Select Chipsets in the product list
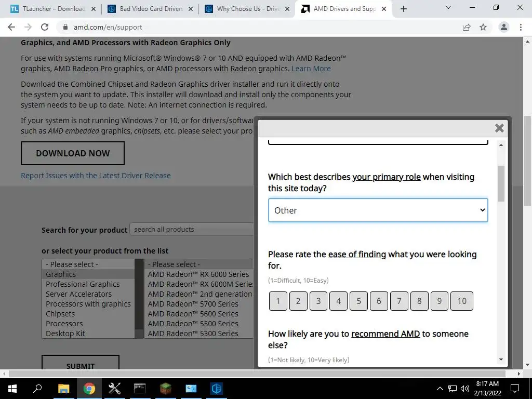This screenshot has width=532, height=399. [x=88, y=313]
